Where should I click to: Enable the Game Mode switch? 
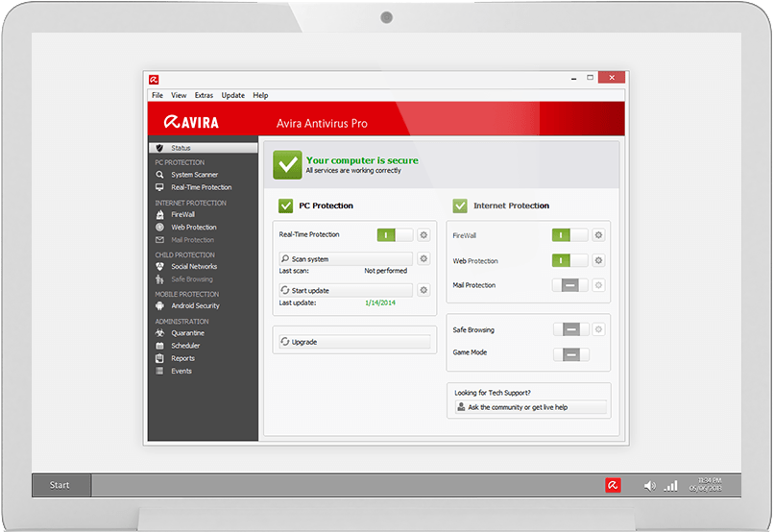tap(570, 353)
